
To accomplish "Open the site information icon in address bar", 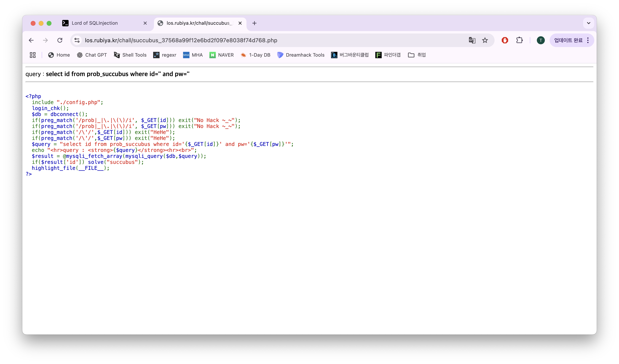I will pyautogui.click(x=77, y=40).
